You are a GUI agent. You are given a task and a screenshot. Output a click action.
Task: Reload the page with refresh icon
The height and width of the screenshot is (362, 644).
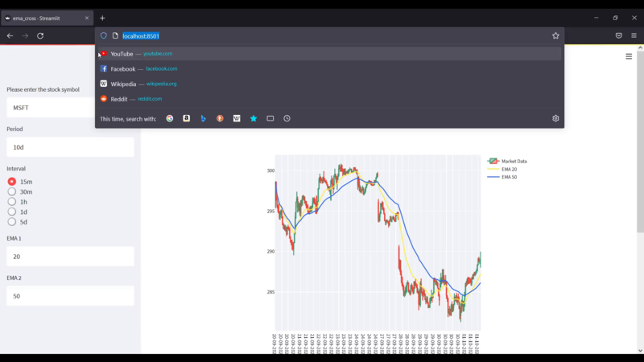(x=40, y=35)
